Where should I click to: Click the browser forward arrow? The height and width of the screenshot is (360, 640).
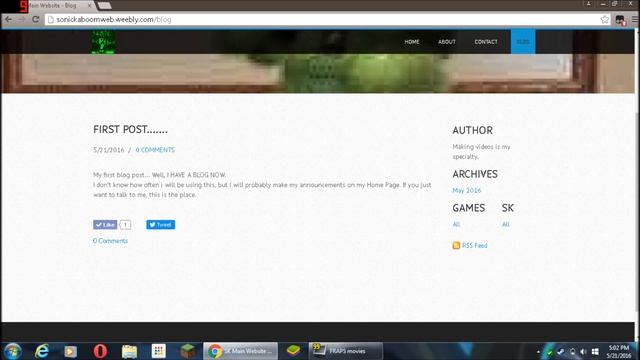click(x=22, y=19)
